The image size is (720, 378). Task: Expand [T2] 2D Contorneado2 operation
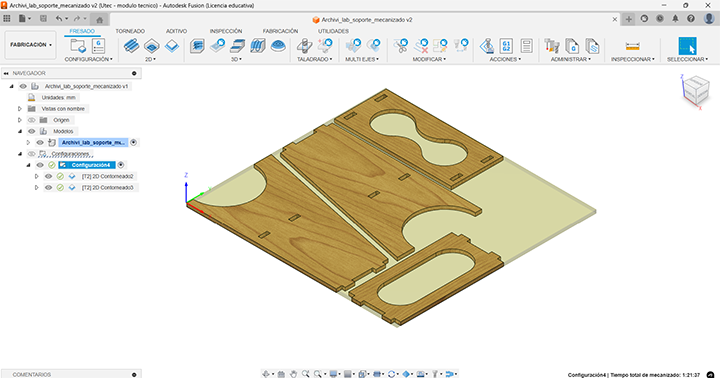tap(37, 176)
